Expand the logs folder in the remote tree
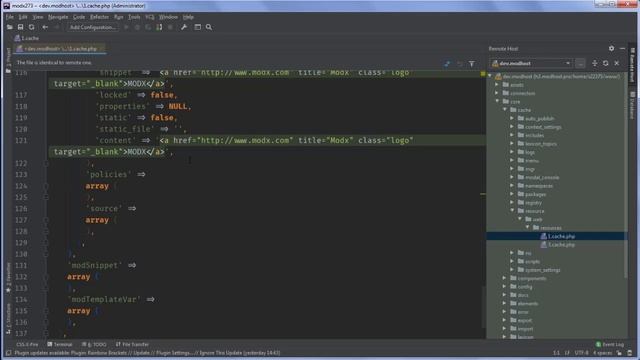The image size is (640, 360). tap(512, 152)
